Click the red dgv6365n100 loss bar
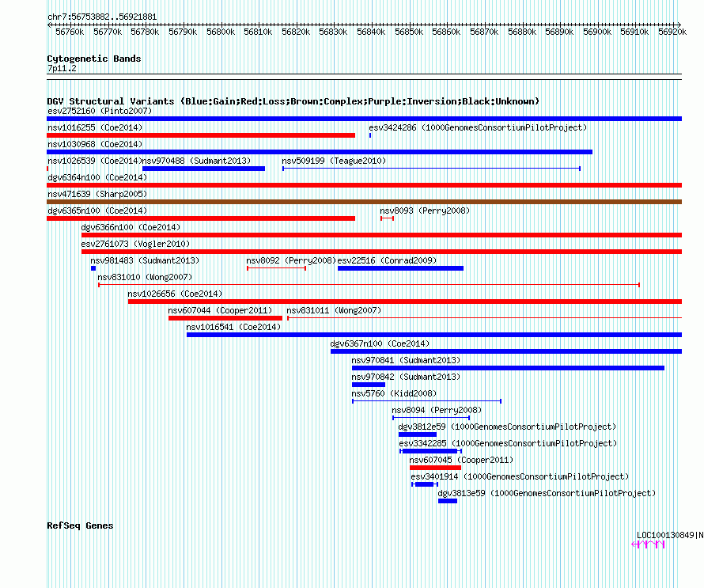Image resolution: width=704 pixels, height=588 pixels. 201,218
